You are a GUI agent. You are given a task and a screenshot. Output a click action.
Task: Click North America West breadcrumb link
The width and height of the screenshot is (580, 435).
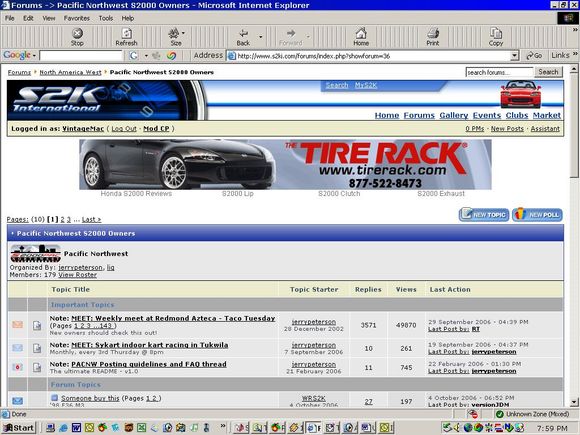click(x=70, y=72)
